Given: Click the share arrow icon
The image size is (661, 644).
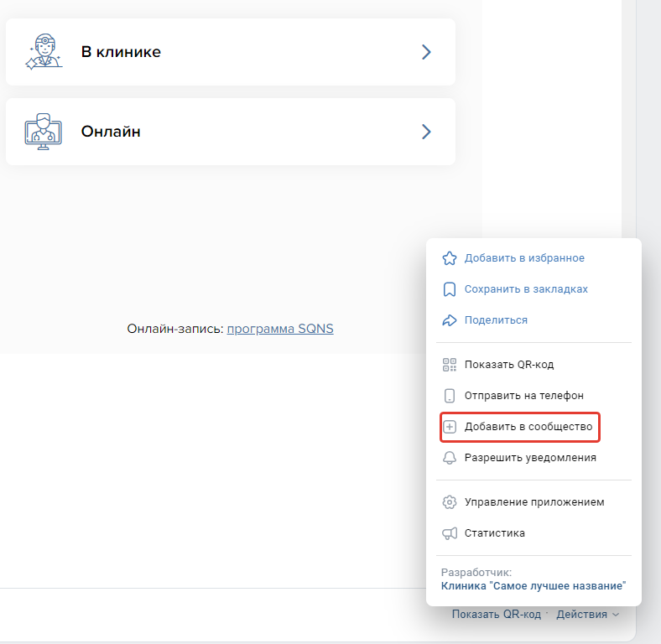Looking at the screenshot, I should click(x=450, y=320).
